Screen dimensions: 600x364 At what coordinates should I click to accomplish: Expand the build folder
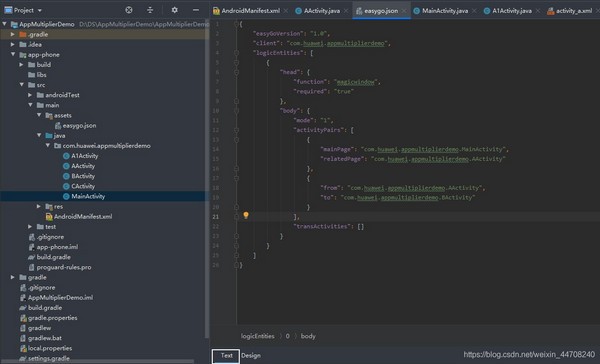pyautogui.click(x=21, y=65)
